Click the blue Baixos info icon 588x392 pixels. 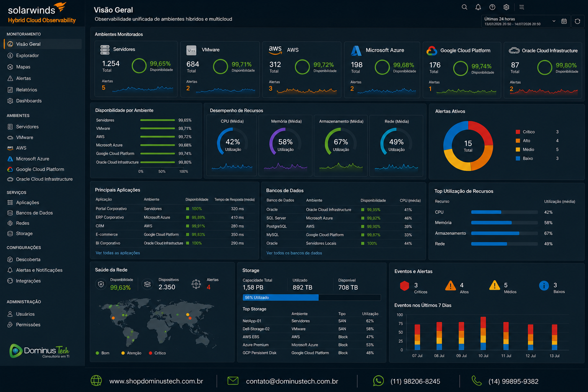tap(544, 286)
